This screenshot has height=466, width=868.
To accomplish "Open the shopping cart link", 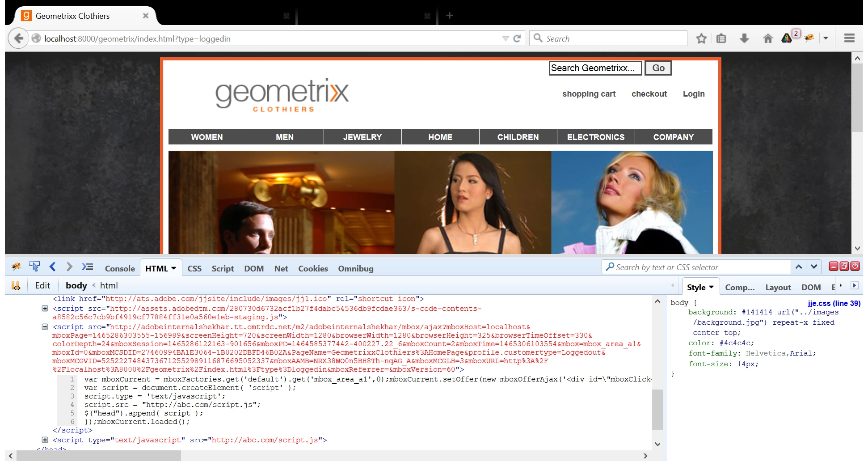I will [x=589, y=94].
